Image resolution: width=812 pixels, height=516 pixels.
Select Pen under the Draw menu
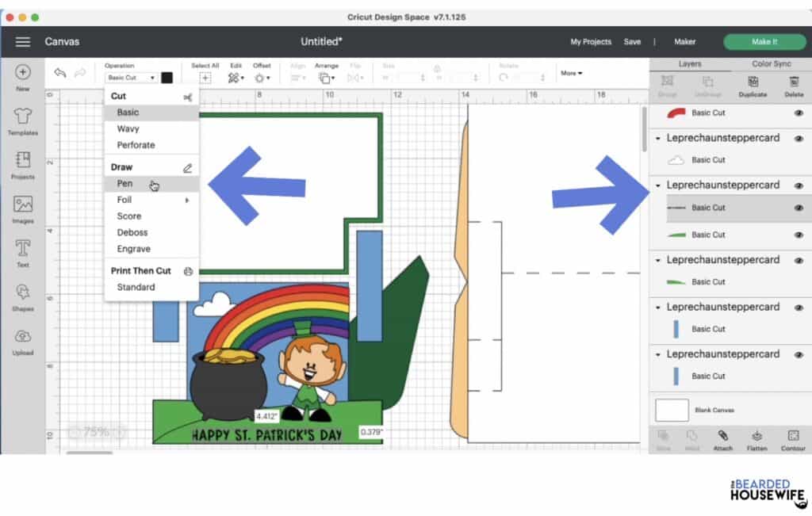[124, 183]
